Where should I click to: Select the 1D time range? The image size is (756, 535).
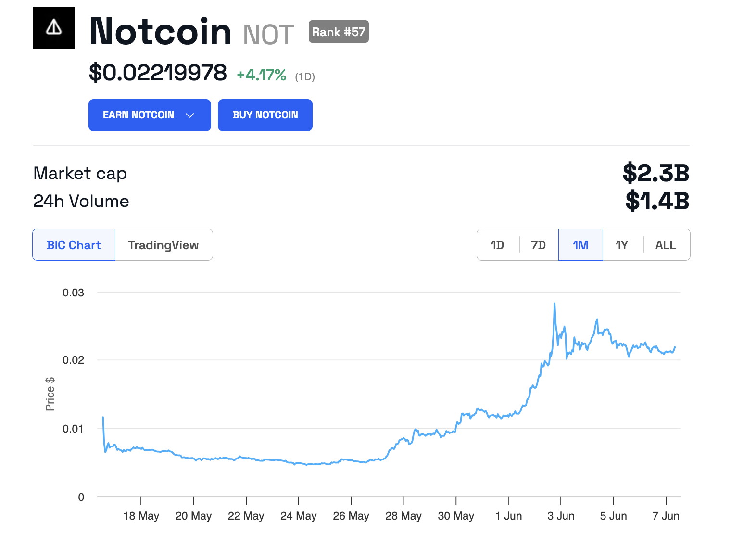497,245
